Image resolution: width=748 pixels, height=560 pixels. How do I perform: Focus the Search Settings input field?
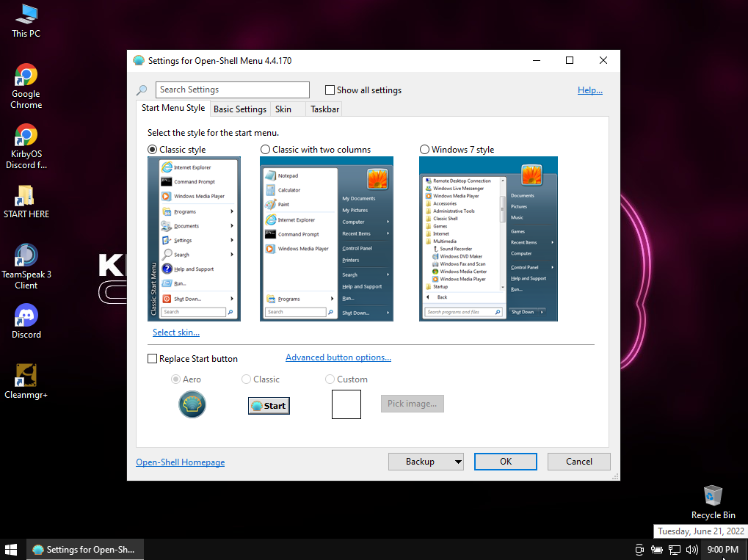(x=232, y=90)
